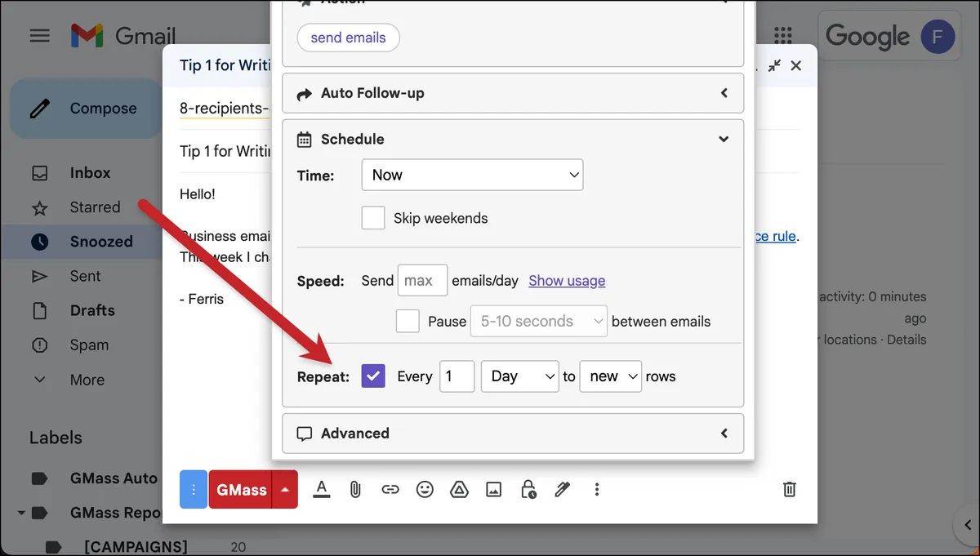Click the attach files paperclip icon

355,490
